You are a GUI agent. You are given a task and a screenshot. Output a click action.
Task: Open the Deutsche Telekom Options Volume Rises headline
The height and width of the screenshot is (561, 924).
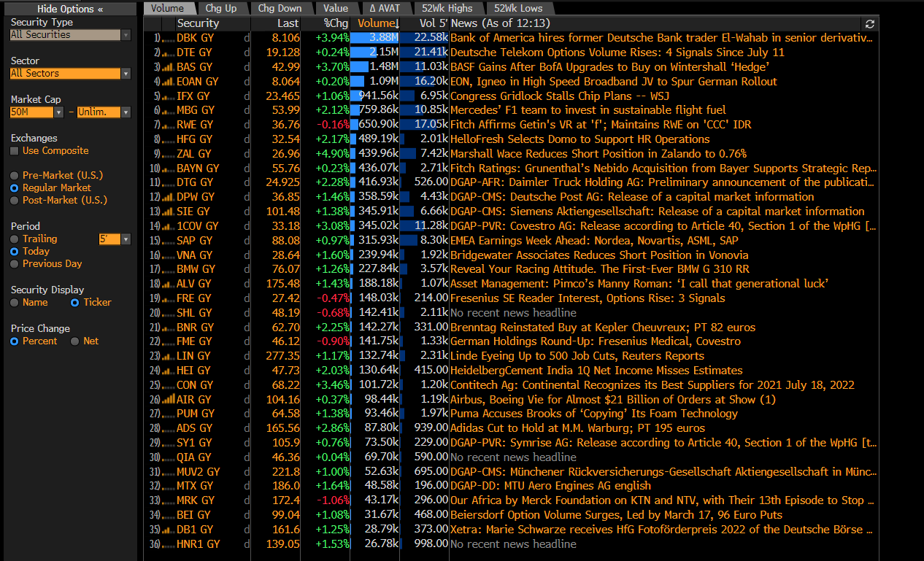(x=617, y=53)
